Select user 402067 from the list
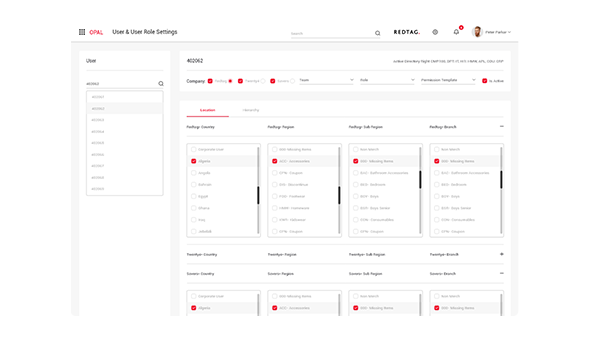 click(125, 166)
